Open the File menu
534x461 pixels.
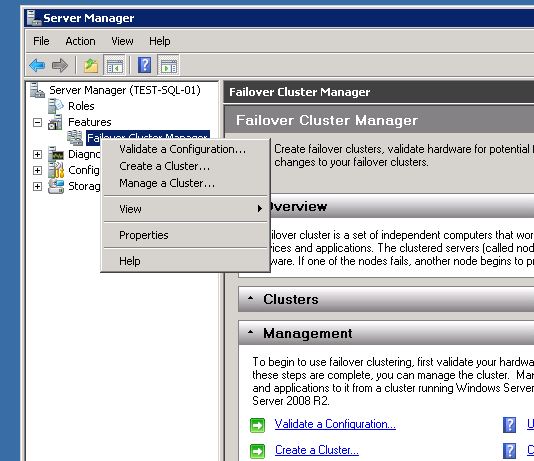pyautogui.click(x=41, y=41)
